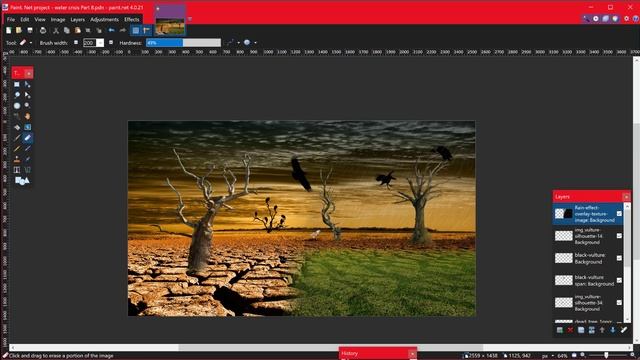This screenshot has height=360, width=640.
Task: Select the Pan hand tool
Action: [x=27, y=116]
